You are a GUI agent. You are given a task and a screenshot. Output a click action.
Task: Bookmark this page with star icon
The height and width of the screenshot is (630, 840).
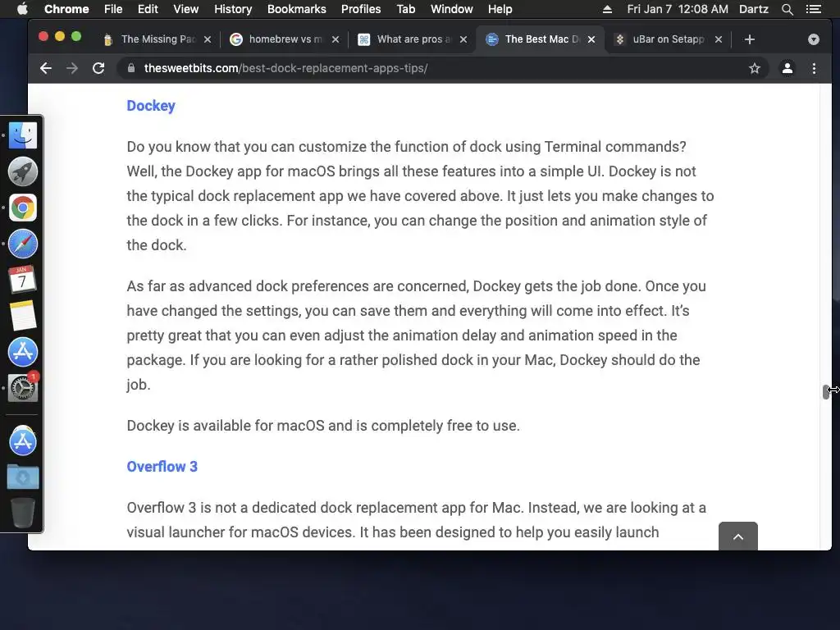coord(755,68)
